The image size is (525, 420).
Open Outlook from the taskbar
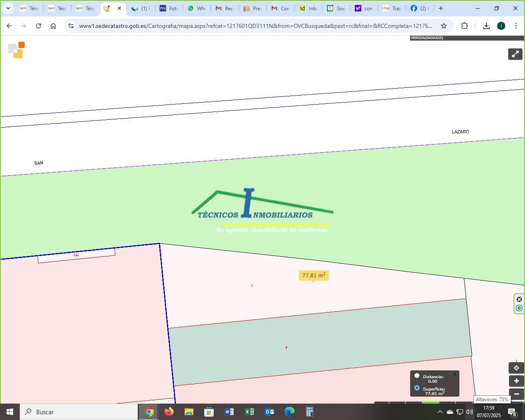(269, 412)
